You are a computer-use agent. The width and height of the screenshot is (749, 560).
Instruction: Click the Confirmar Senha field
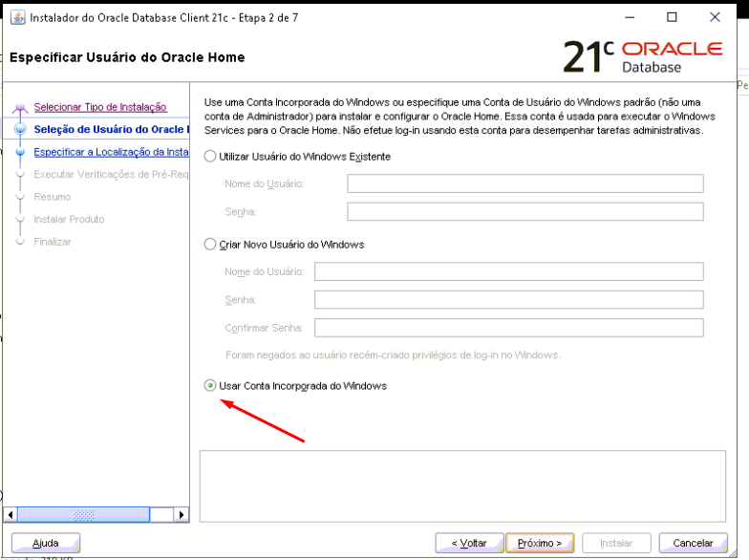[x=508, y=328]
